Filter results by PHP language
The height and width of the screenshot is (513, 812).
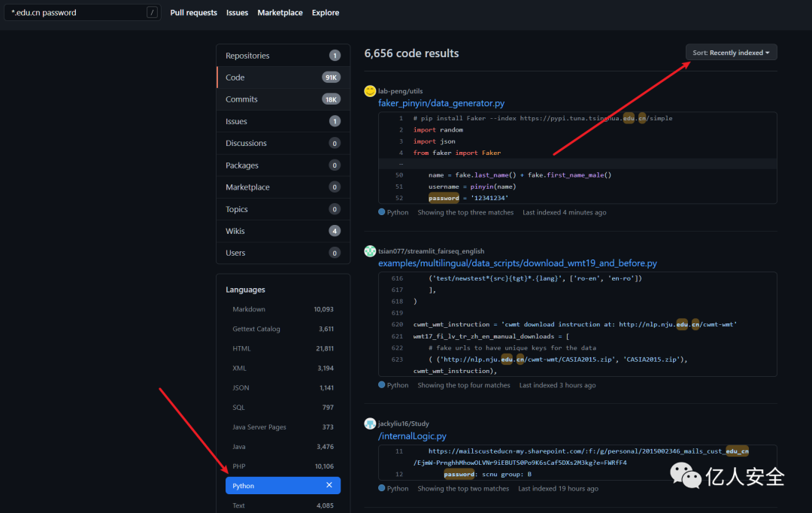coord(283,466)
